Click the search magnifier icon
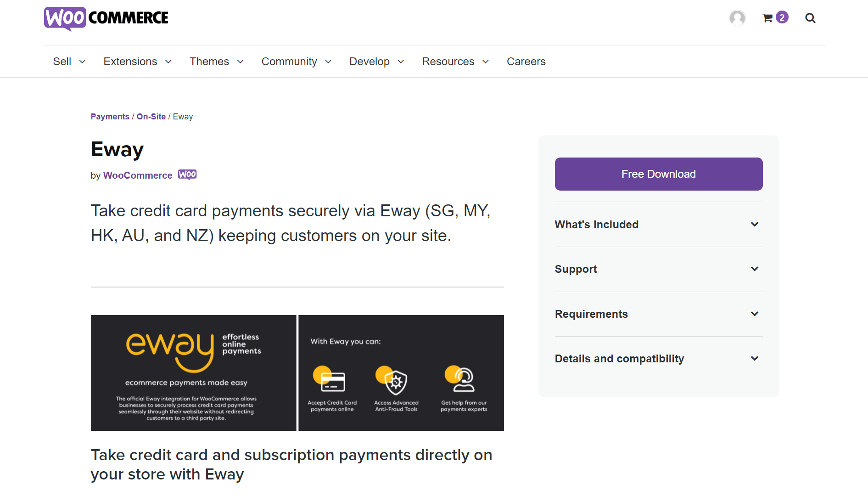 click(x=810, y=18)
